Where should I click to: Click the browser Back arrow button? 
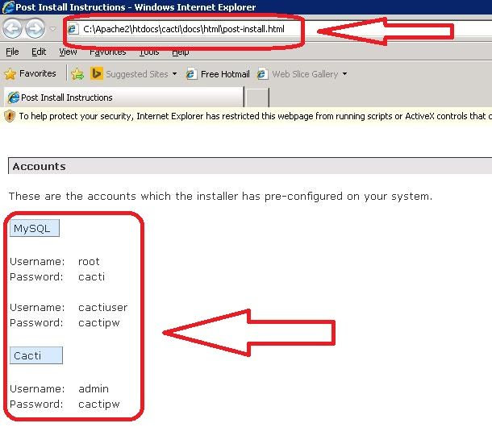coord(12,28)
